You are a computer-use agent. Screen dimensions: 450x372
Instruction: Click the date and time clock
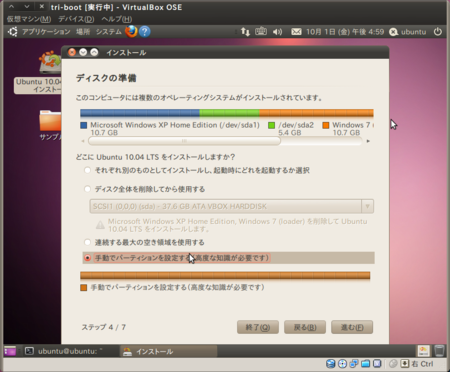click(345, 32)
